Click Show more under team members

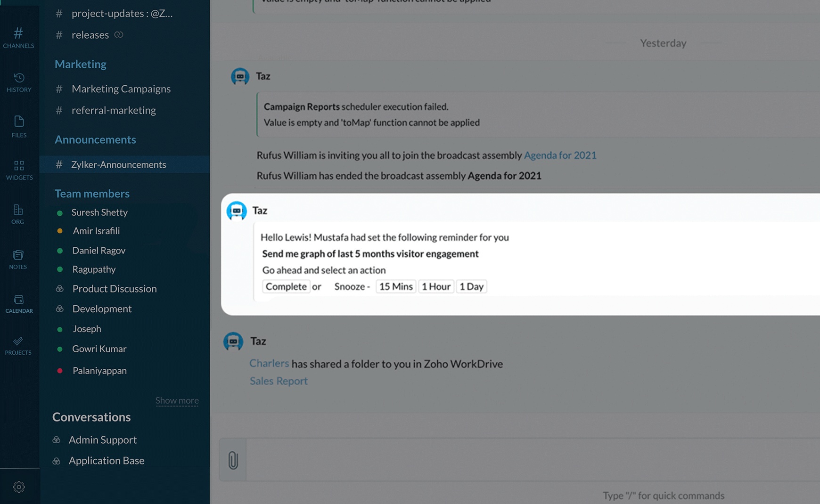(177, 400)
